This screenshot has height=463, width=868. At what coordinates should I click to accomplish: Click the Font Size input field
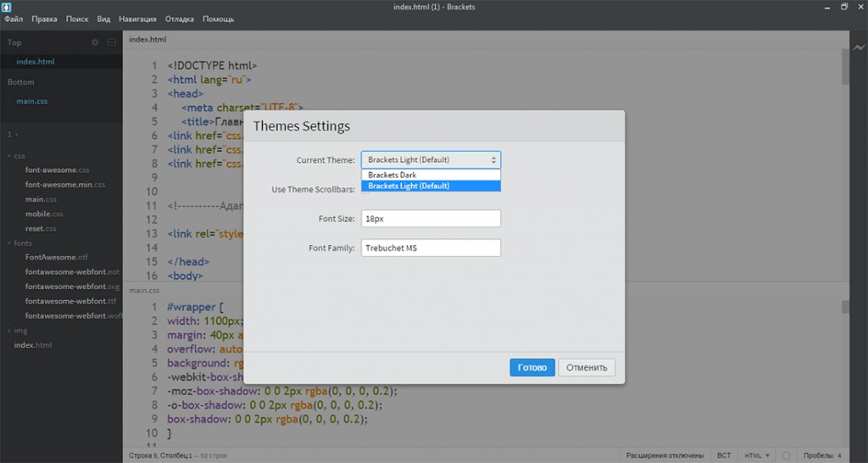click(x=431, y=218)
